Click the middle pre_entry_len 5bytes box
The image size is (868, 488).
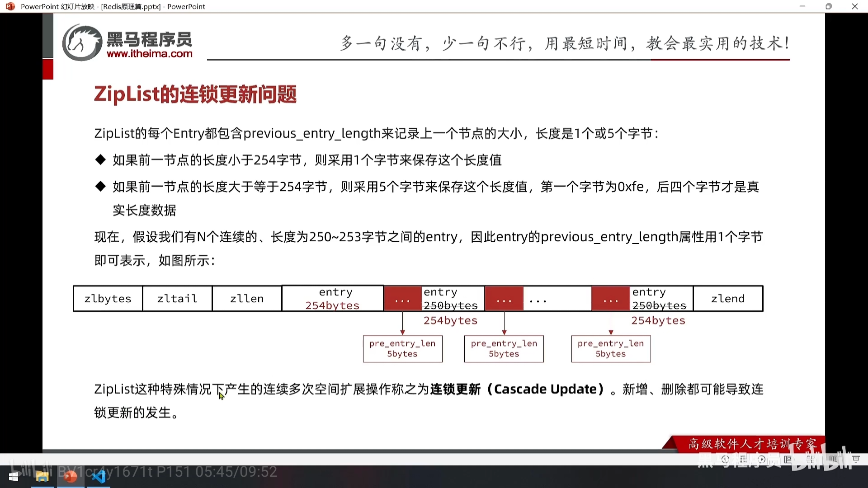(504, 349)
